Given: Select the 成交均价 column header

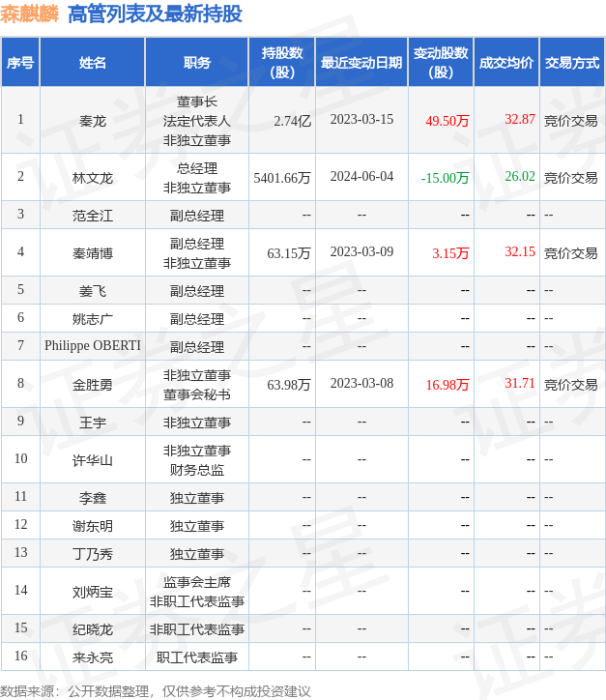Looking at the screenshot, I should click(x=506, y=63).
